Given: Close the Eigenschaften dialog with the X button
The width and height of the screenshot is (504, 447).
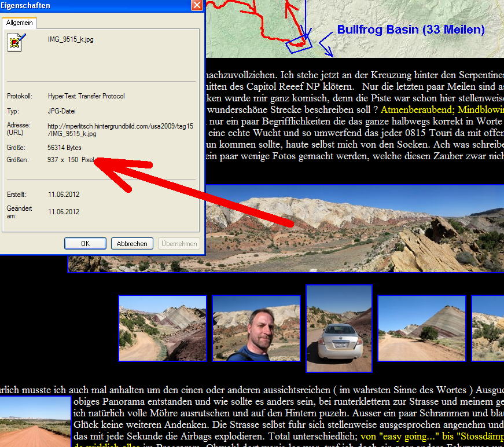Looking at the screenshot, I should (197, 5).
